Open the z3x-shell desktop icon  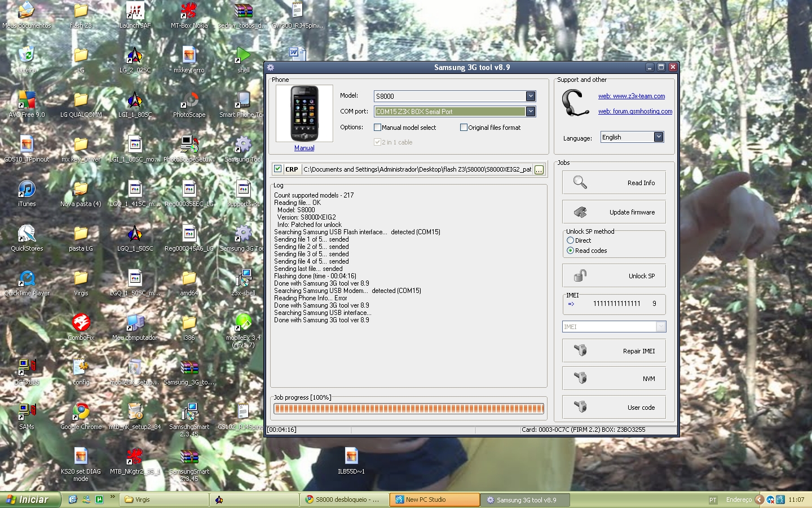[243, 283]
